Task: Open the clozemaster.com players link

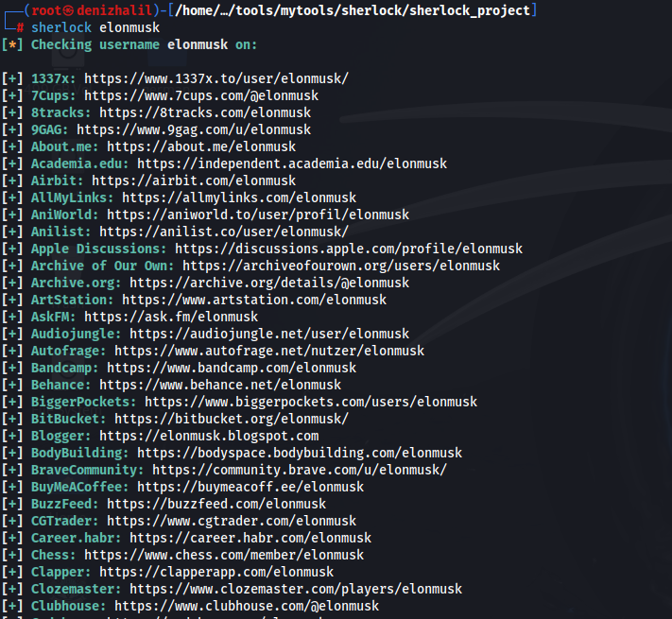Action: pyautogui.click(x=296, y=589)
